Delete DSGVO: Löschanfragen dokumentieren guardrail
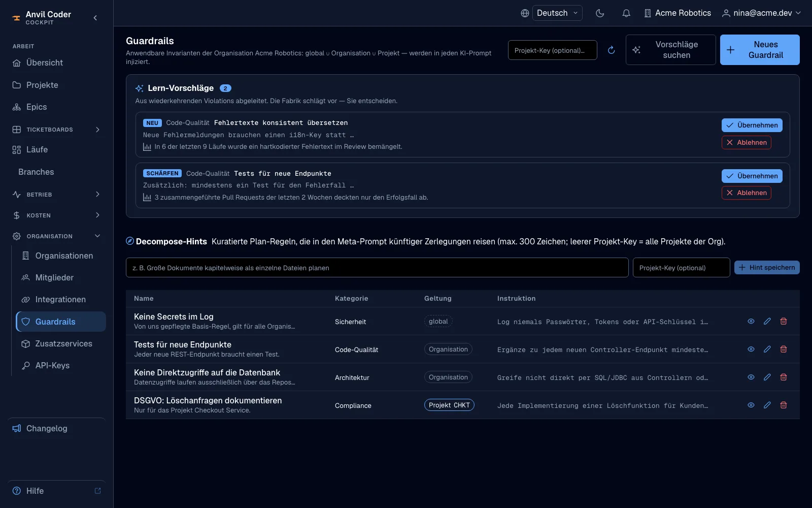Viewport: 812px width, 508px height. coord(784,405)
